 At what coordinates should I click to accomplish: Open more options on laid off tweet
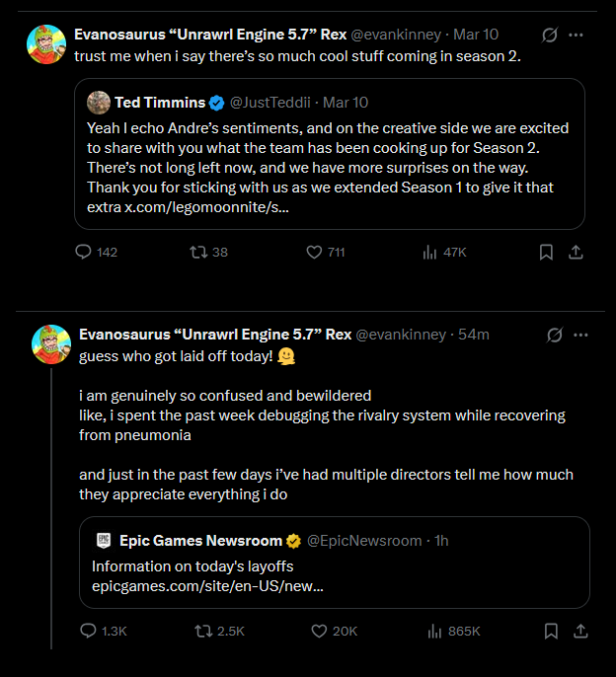[x=581, y=335]
